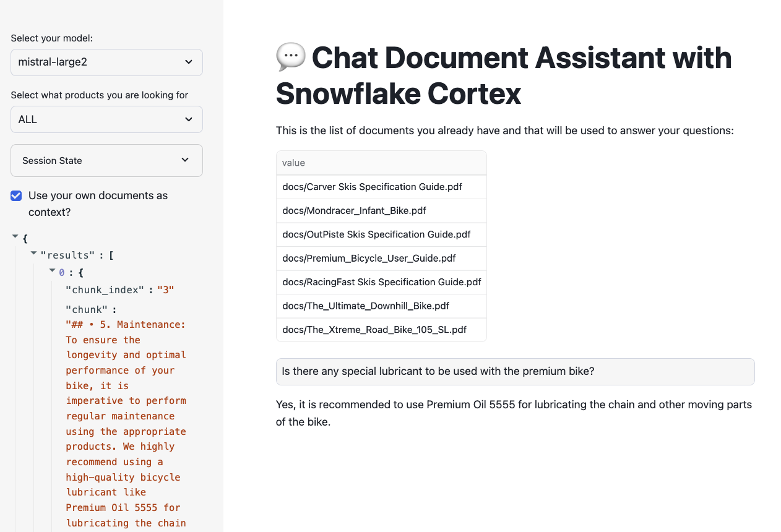Click the chevron on the mistral-large2 selector
Screen dimensions: 781x532
tap(189, 62)
